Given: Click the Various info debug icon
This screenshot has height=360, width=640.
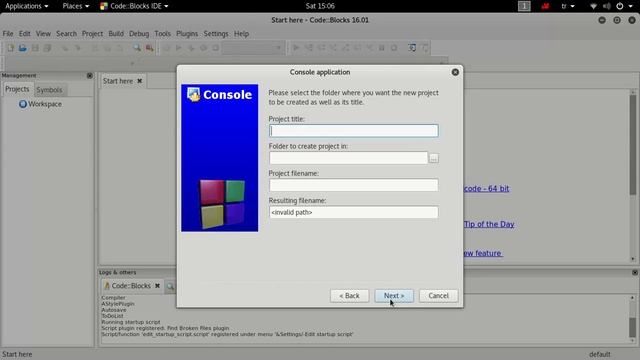Looking at the screenshot, I should click(x=425, y=48).
